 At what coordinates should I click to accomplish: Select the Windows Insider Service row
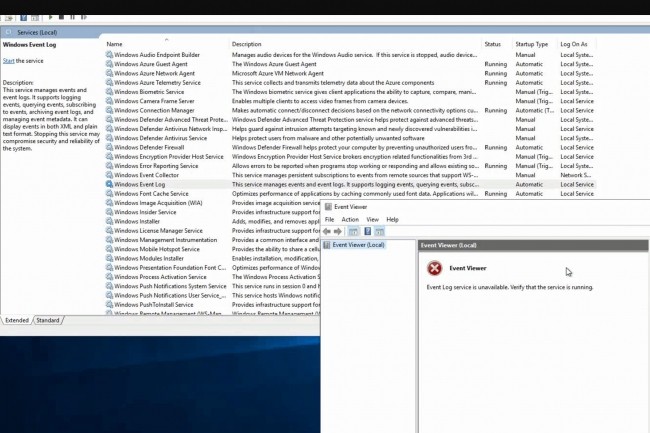pyautogui.click(x=213, y=212)
